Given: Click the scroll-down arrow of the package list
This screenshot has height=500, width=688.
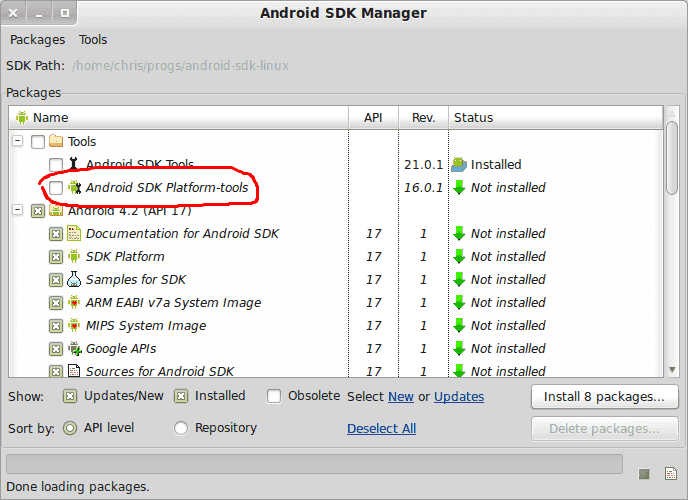Looking at the screenshot, I should [x=672, y=370].
